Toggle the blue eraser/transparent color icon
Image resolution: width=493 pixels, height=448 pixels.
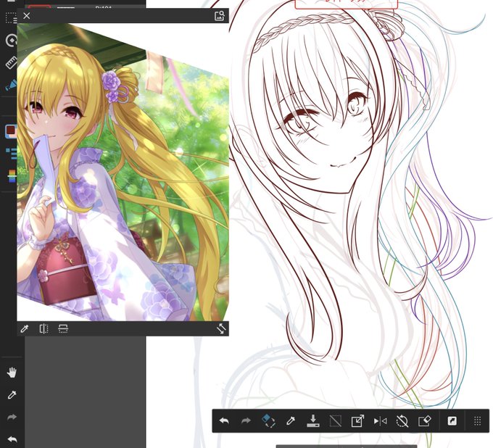pos(268,420)
